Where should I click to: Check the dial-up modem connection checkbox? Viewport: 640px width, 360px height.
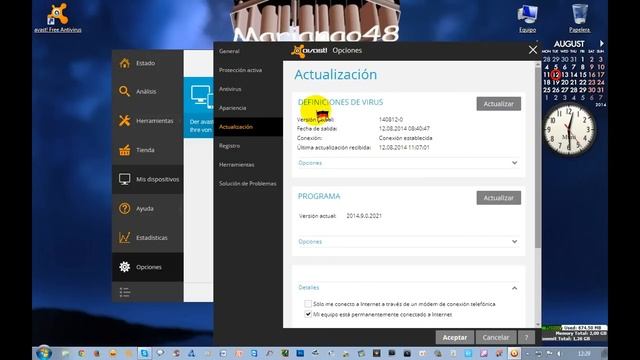[308, 304]
